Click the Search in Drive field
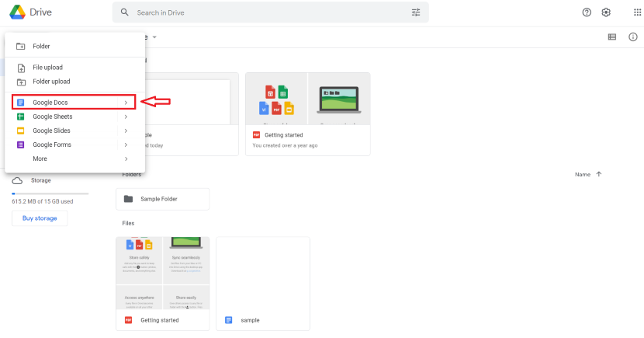The image size is (644, 338). click(271, 12)
